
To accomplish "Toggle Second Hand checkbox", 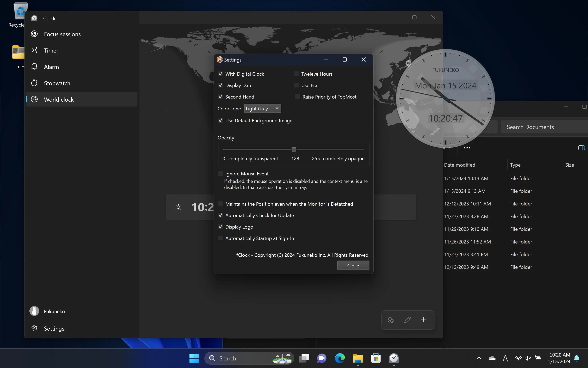I will [220, 97].
